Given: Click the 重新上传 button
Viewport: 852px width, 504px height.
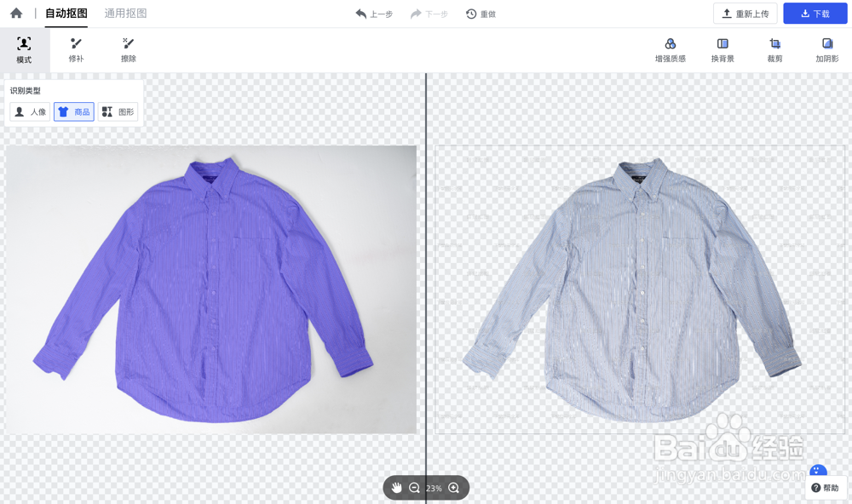Looking at the screenshot, I should click(745, 14).
